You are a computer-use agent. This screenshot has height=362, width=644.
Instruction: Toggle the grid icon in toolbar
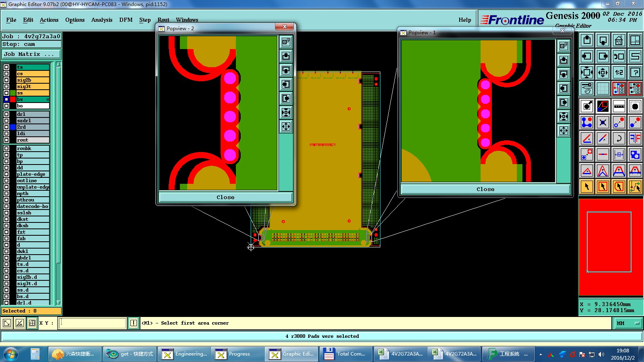coord(603,88)
